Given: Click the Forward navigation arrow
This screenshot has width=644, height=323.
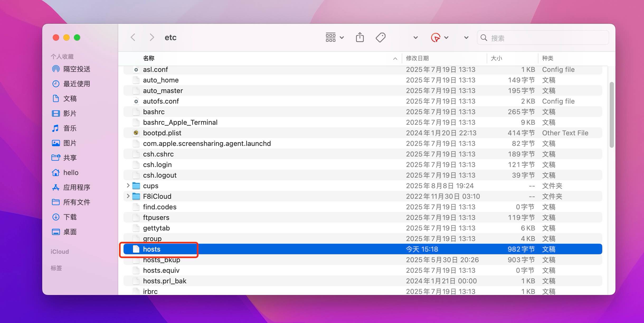Looking at the screenshot, I should coord(151,37).
